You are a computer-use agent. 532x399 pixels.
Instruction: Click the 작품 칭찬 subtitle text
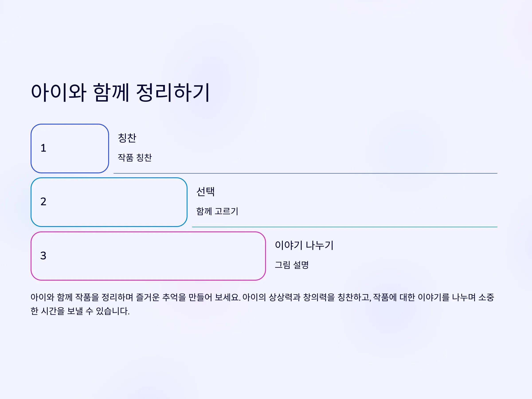click(x=135, y=158)
